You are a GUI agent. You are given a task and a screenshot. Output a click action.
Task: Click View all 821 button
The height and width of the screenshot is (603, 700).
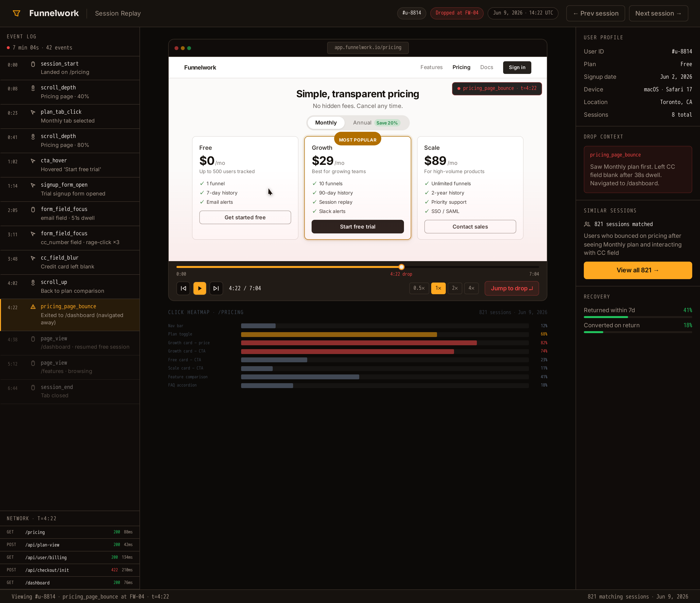click(638, 270)
